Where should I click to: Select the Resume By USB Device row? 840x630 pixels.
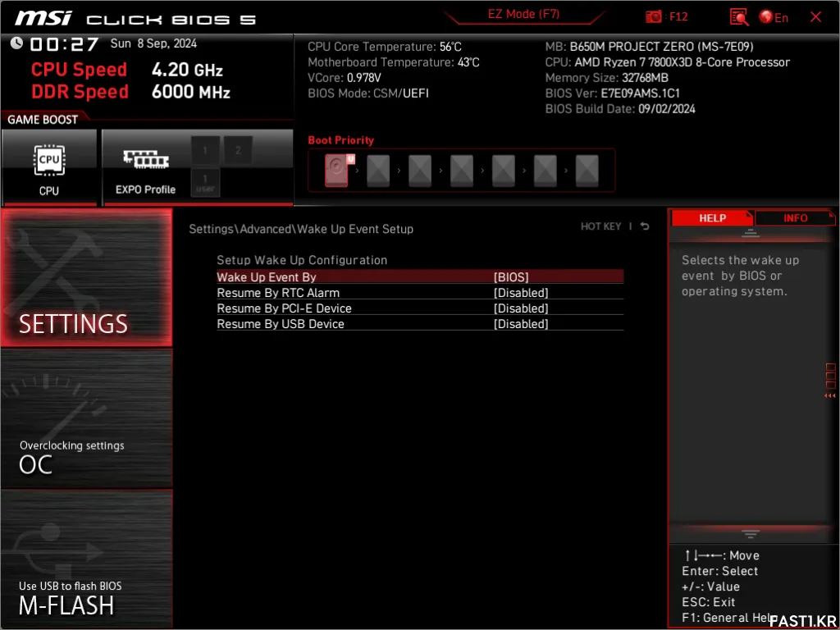(420, 323)
